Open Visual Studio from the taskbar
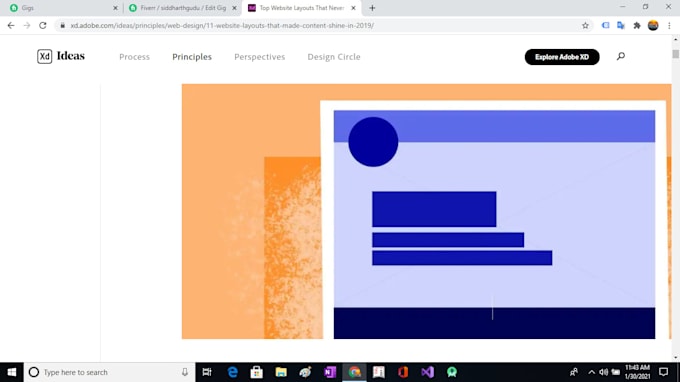This screenshot has width=680, height=382. 427,372
